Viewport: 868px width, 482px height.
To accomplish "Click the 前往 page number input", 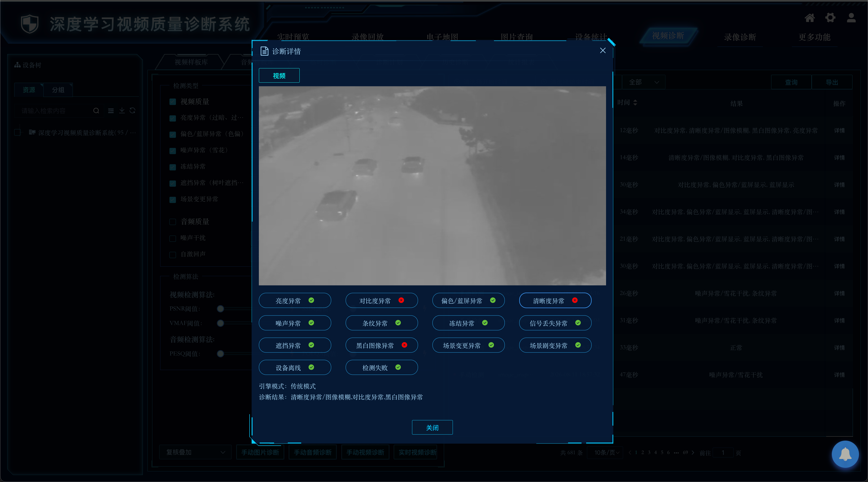I will click(x=723, y=453).
